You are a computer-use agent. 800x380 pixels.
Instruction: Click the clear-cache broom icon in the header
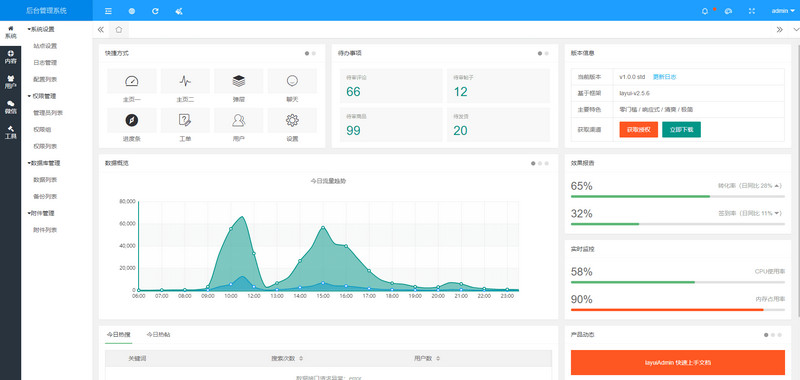point(179,11)
